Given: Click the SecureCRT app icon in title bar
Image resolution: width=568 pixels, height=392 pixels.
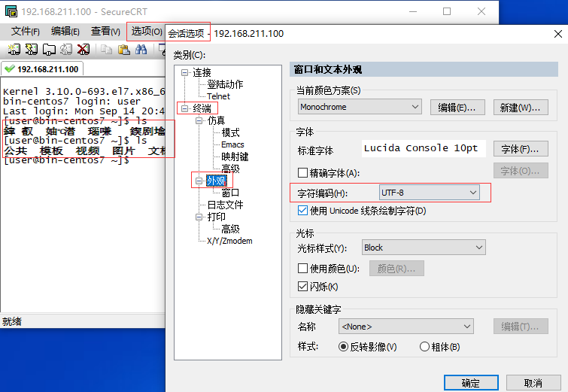Looking at the screenshot, I should [x=11, y=11].
